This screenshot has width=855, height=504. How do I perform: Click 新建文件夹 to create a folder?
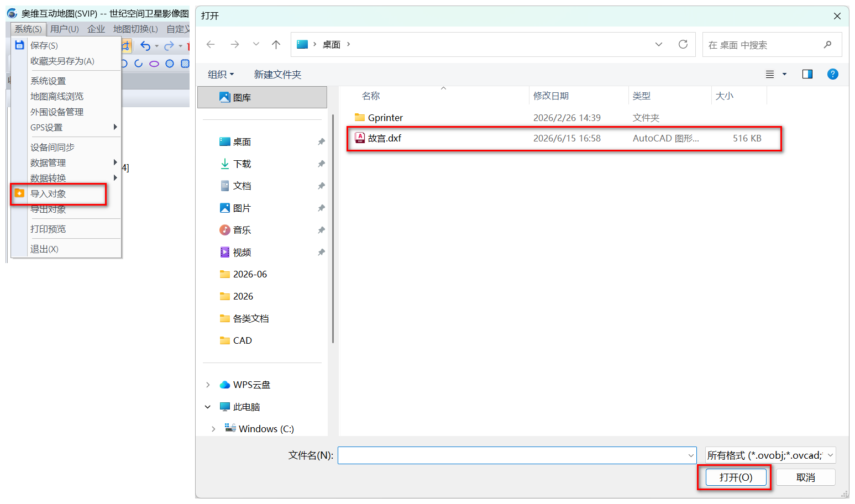pyautogui.click(x=277, y=75)
